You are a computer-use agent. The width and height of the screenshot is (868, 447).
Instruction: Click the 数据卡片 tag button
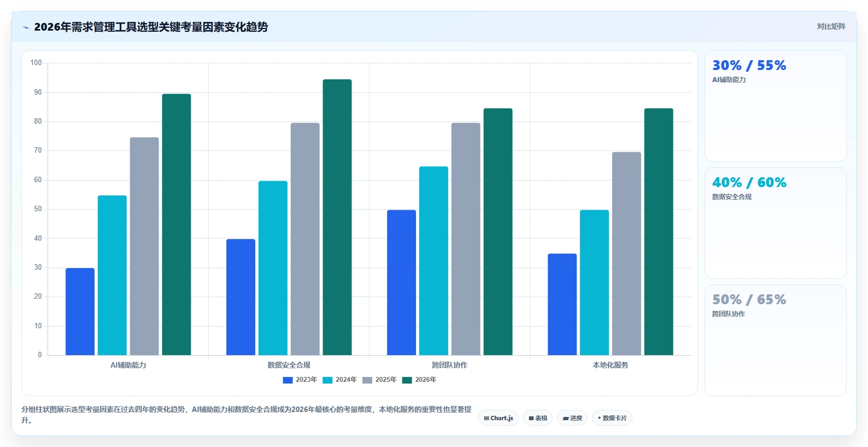click(612, 418)
